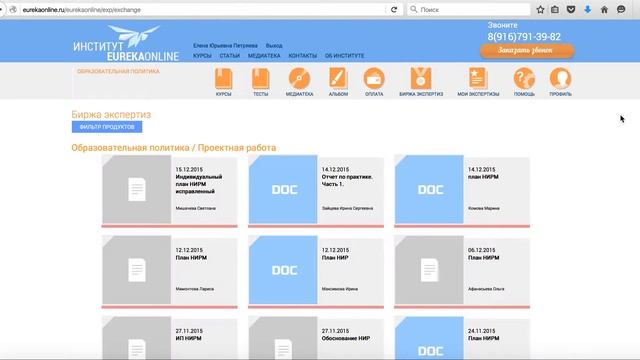Viewport: 640px width, 360px height.
Task: Open Медиатека in top navigation menu
Action: [264, 56]
